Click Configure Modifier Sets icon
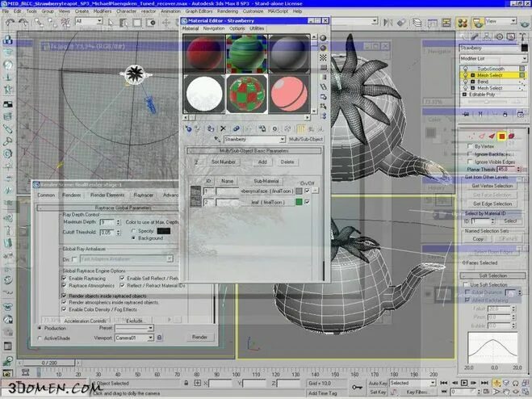 click(521, 114)
